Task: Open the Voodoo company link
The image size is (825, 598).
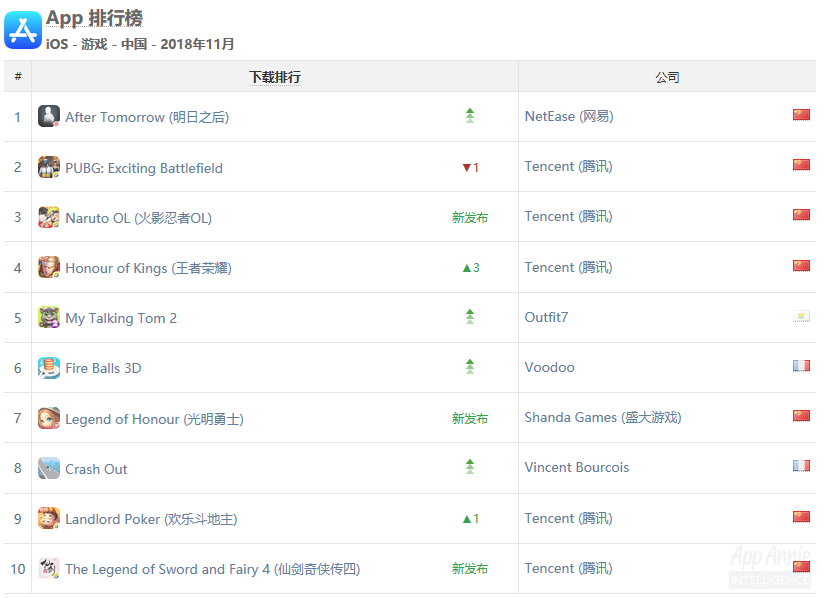Action: (549, 367)
